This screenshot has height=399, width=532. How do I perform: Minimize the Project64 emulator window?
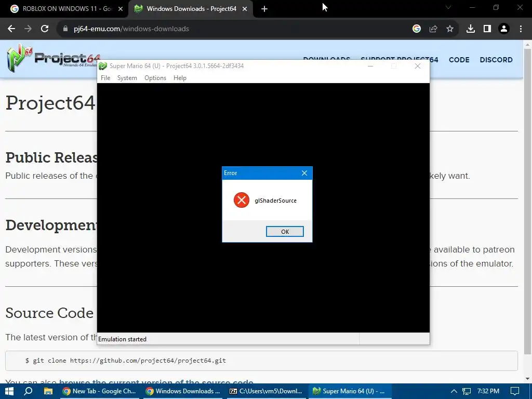pos(370,66)
